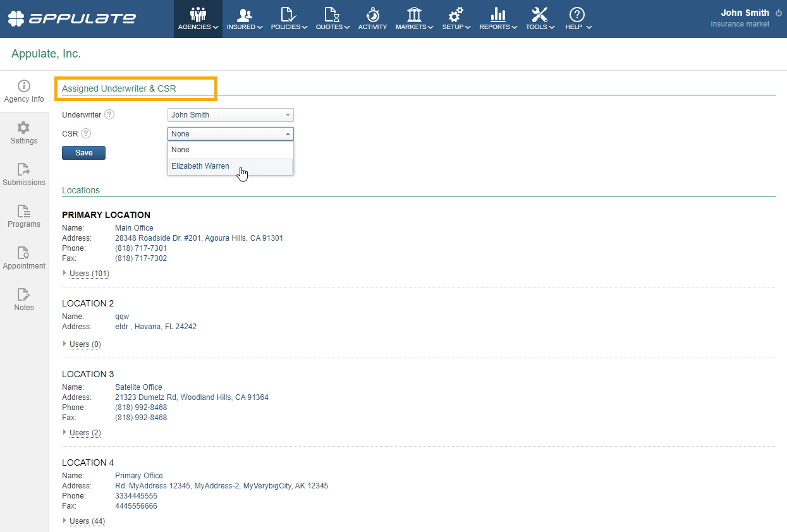Viewport: 787px width, 532px height.
Task: Open the Insured menu
Action: pyautogui.click(x=245, y=19)
